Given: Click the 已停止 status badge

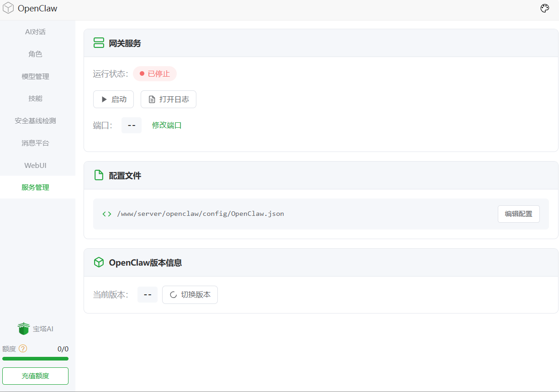Looking at the screenshot, I should point(155,74).
